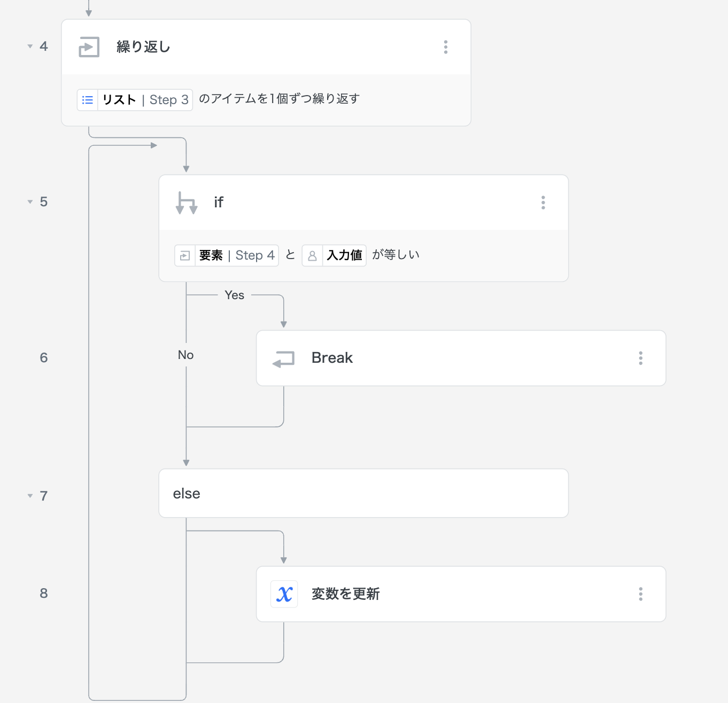Select the リスト | Step 3 variable chip
This screenshot has width=728, height=703.
tap(135, 100)
